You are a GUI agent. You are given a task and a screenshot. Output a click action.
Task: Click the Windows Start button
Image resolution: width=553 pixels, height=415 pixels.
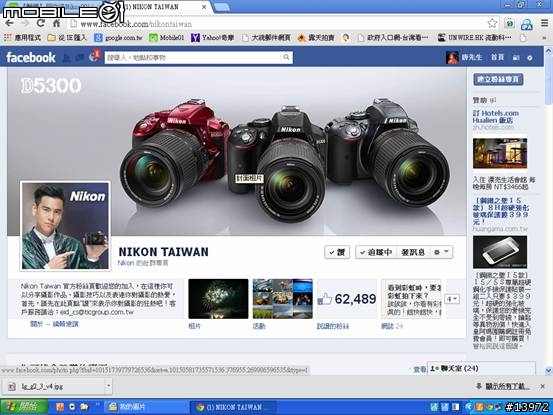click(x=24, y=407)
